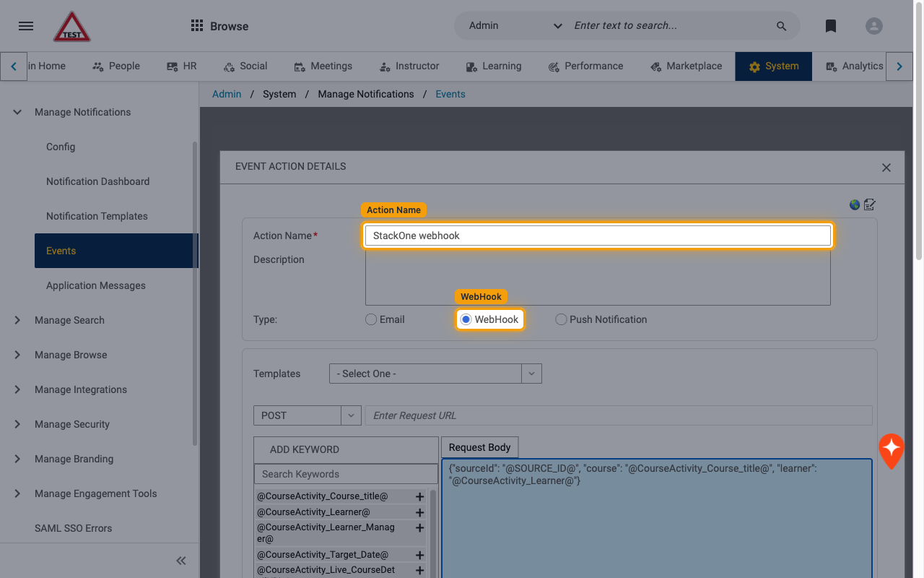Expand the Manage Branding section

point(17,459)
